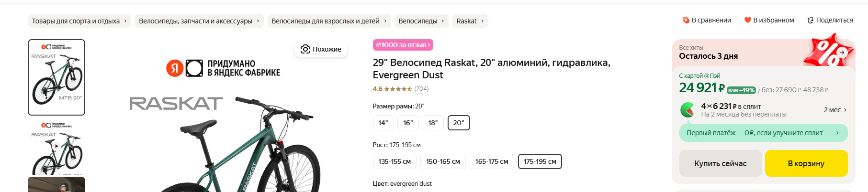Click the compare icon next to В сравнении

686,20
